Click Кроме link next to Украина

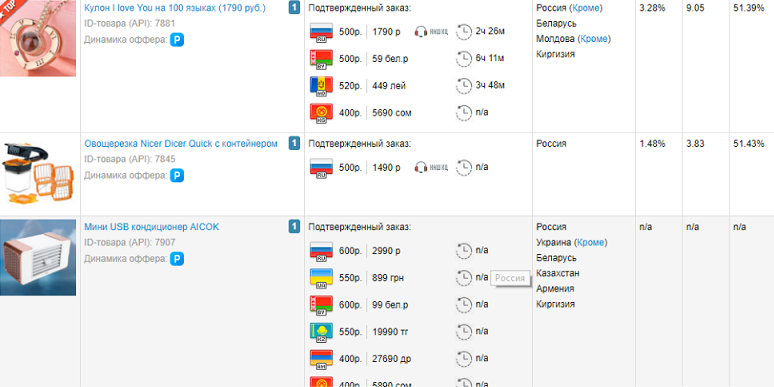click(x=591, y=242)
